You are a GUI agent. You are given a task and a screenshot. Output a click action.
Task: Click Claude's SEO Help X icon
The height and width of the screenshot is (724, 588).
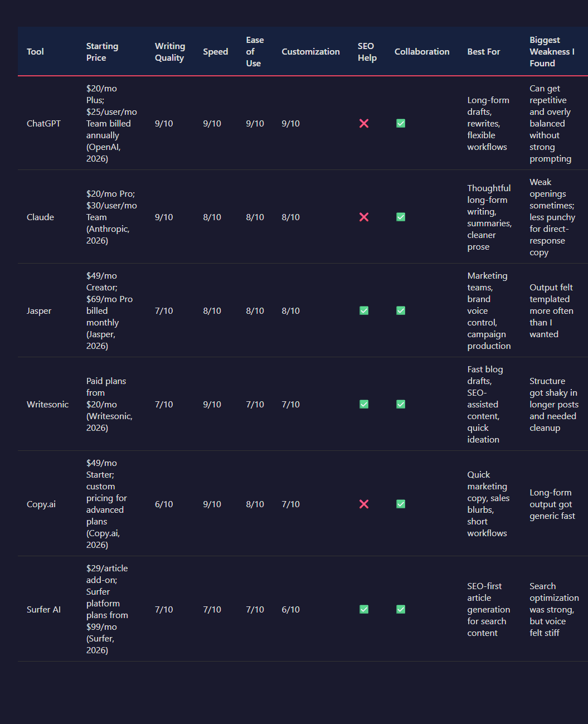364,217
